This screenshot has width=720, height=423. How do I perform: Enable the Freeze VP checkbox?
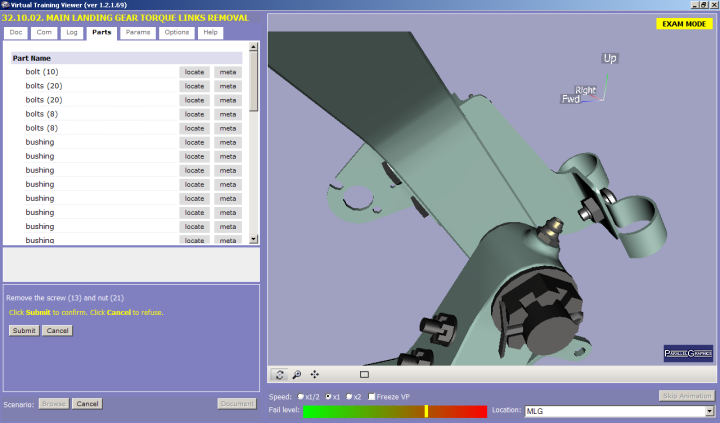click(372, 397)
